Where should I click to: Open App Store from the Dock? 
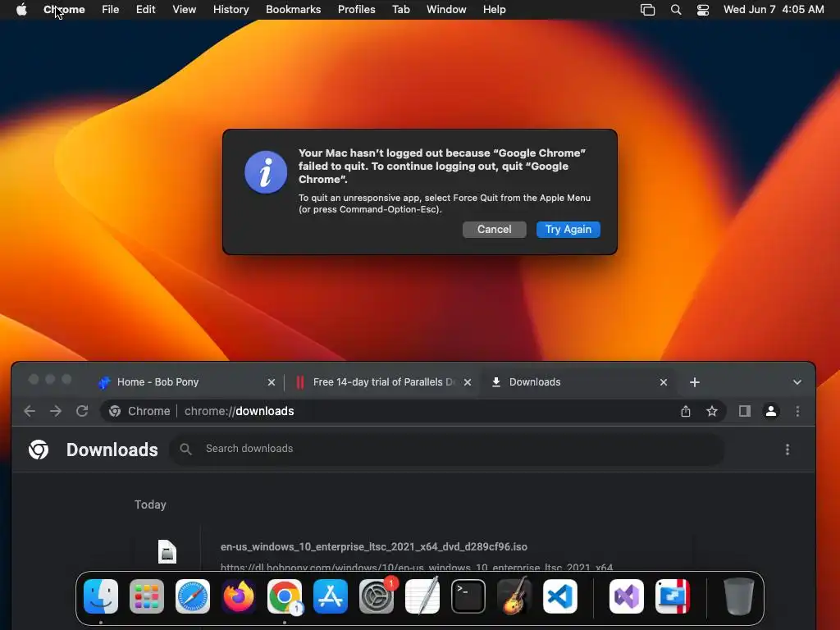tap(331, 596)
